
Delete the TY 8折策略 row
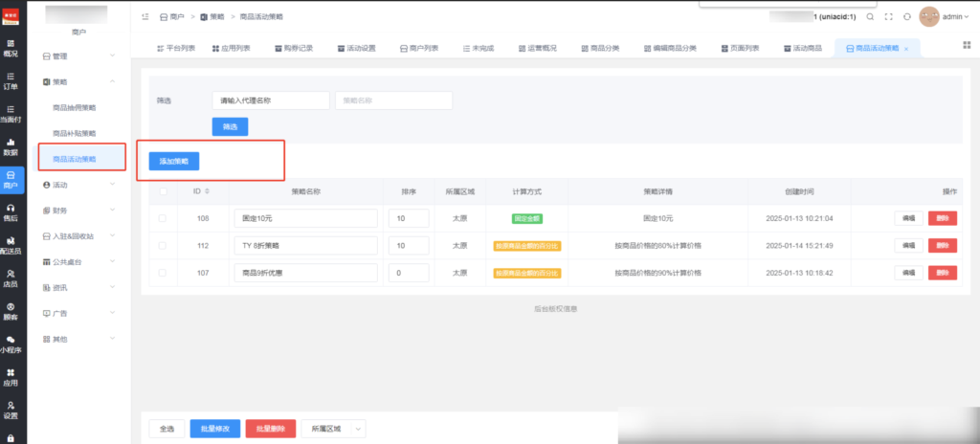coord(943,246)
